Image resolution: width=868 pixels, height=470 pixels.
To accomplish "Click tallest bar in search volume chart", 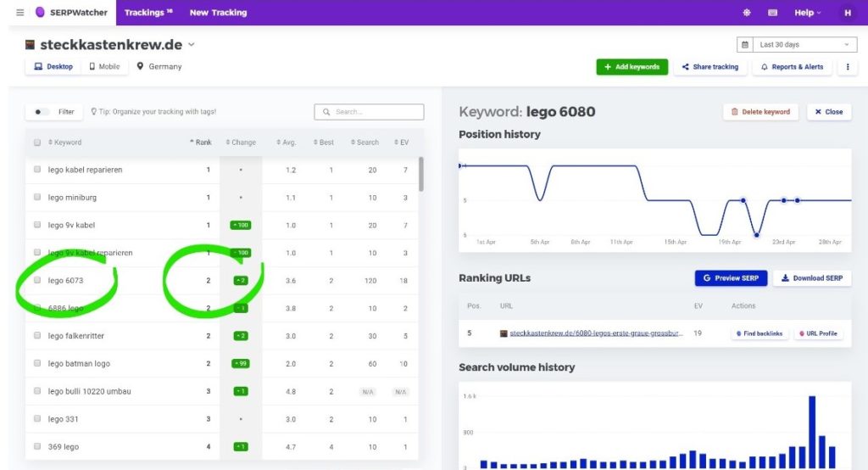I will [x=812, y=433].
